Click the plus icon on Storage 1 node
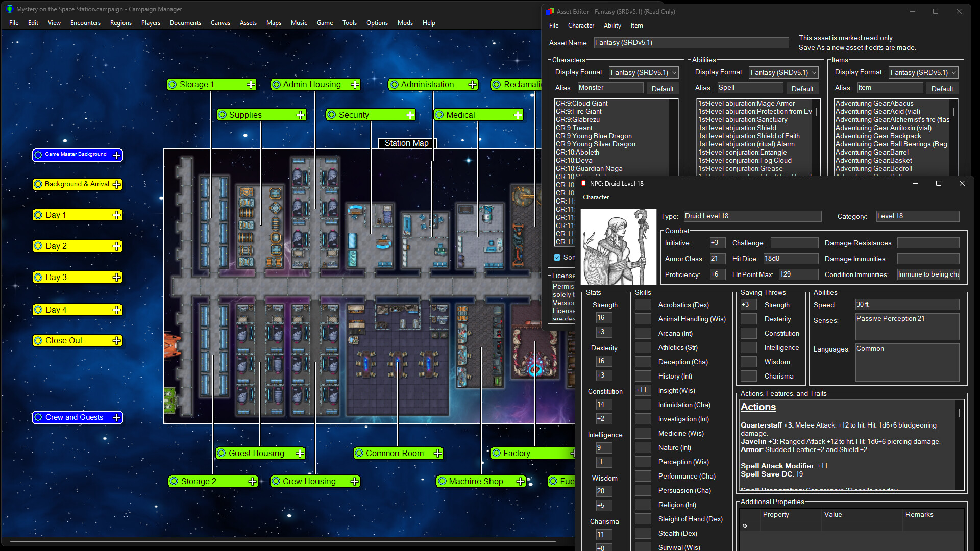This screenshot has height=551, width=980. click(x=251, y=85)
